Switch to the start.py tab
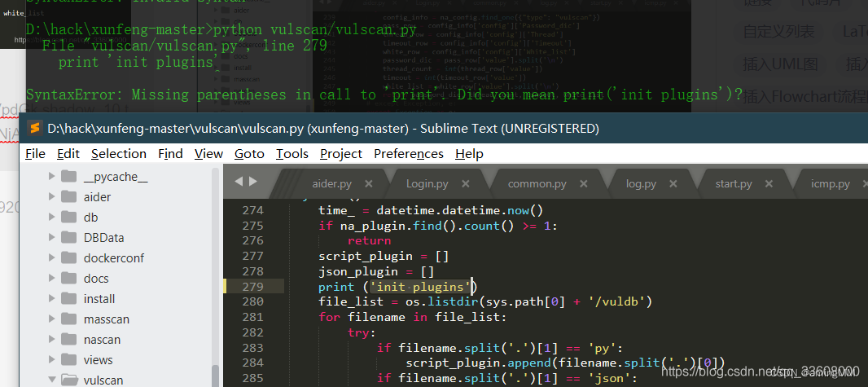 (x=734, y=184)
